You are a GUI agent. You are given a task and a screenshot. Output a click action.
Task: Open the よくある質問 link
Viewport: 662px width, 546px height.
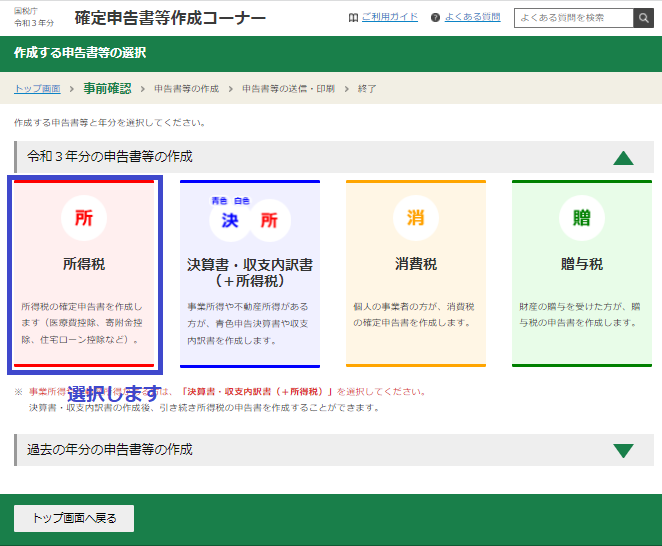pos(474,18)
